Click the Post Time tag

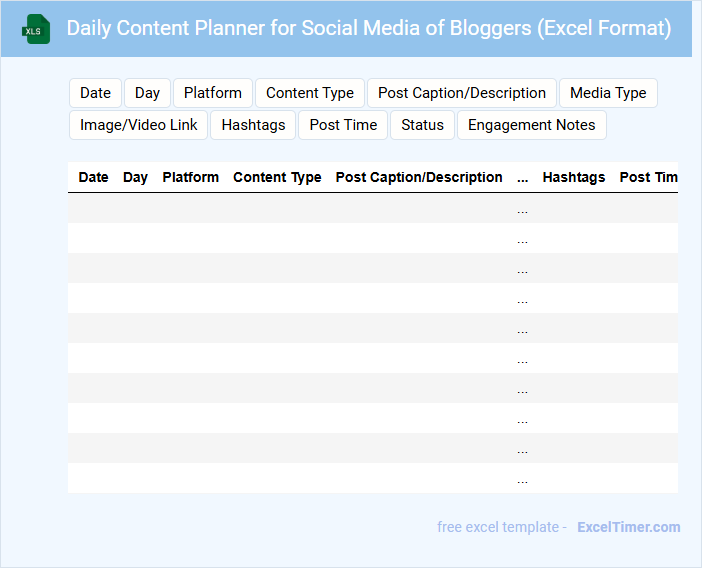(343, 125)
